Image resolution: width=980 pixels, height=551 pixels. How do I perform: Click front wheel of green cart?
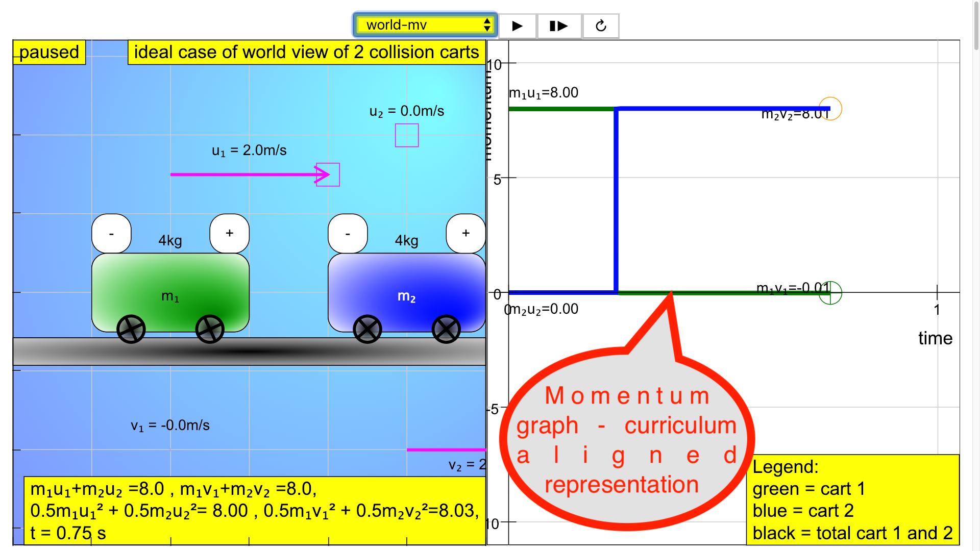click(210, 329)
